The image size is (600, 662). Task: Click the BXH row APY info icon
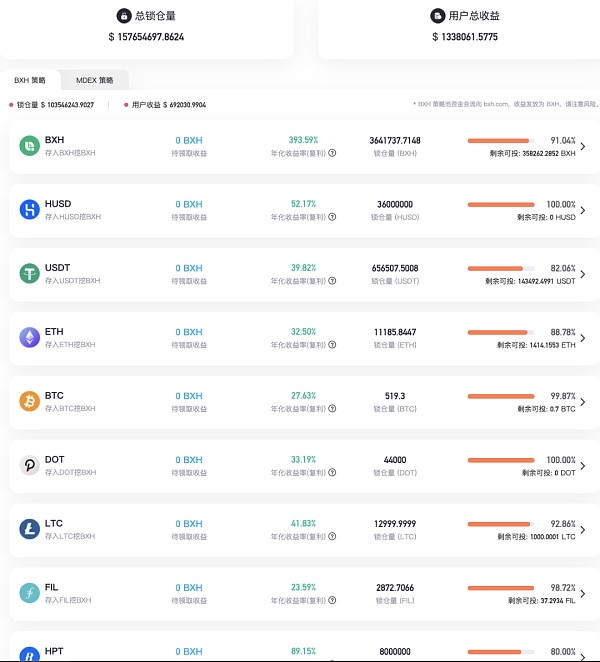pos(332,154)
